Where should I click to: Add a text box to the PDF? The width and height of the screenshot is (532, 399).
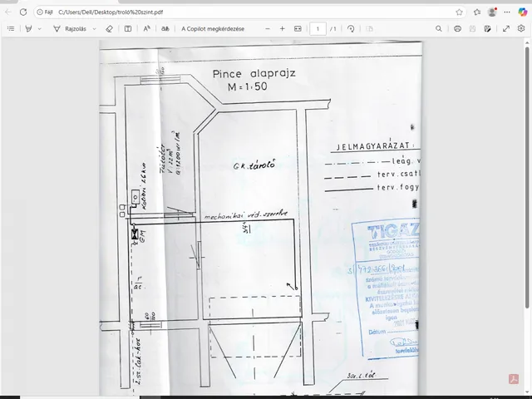(128, 28)
